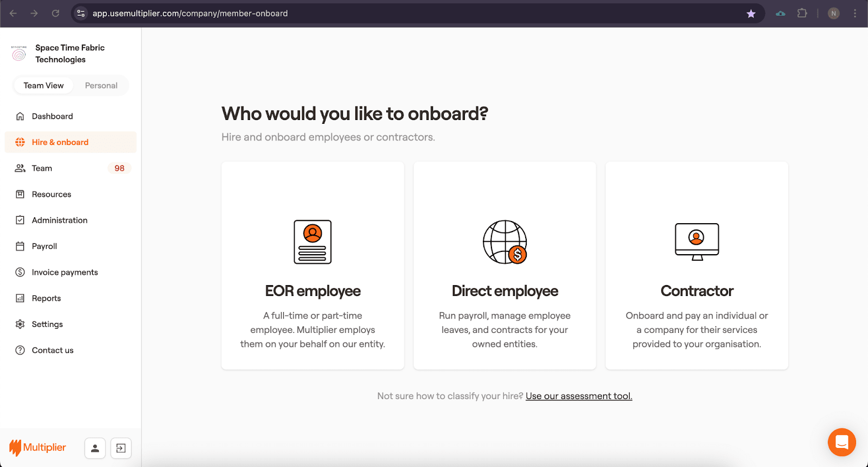Click the Invoice payments dollar icon
Screen dimensions: 868x467
click(x=20, y=273)
